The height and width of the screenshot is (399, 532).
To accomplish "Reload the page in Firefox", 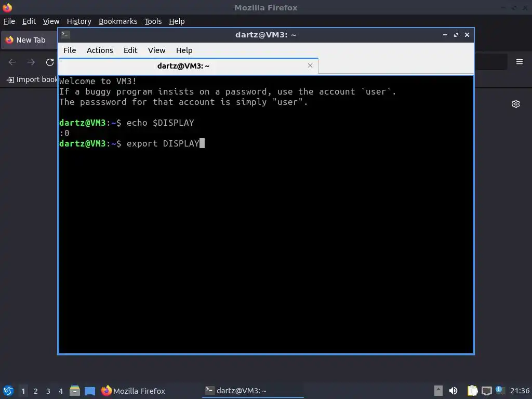I will [50, 62].
